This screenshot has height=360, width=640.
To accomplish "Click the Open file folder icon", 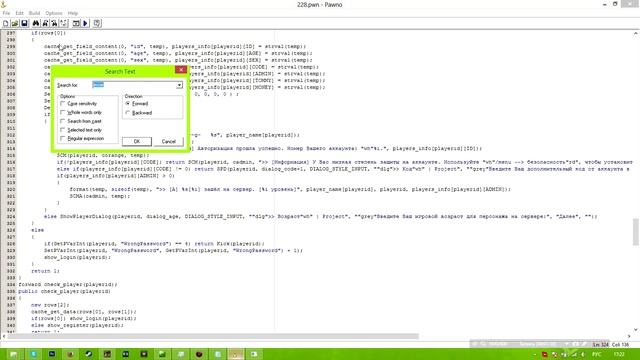I will [15, 23].
